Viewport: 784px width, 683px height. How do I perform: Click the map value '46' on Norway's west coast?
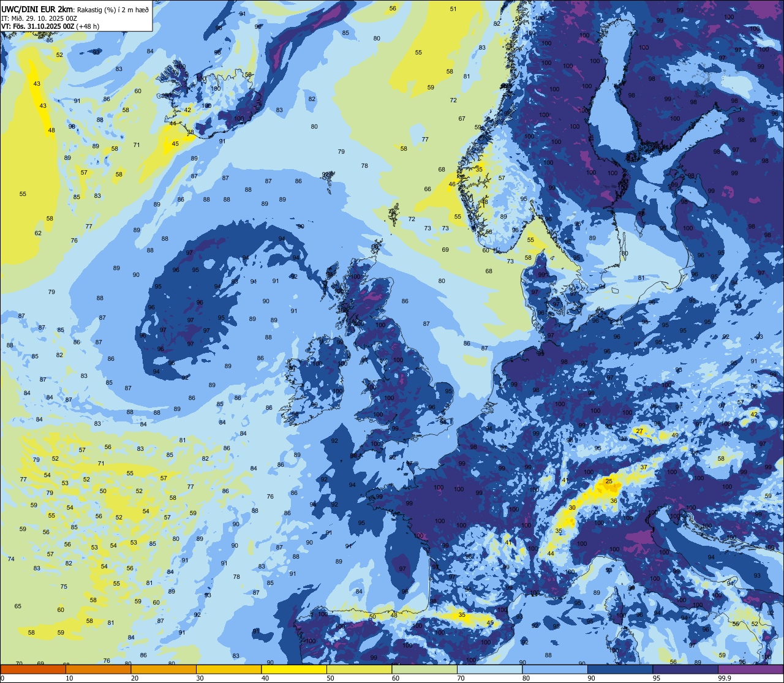[452, 184]
